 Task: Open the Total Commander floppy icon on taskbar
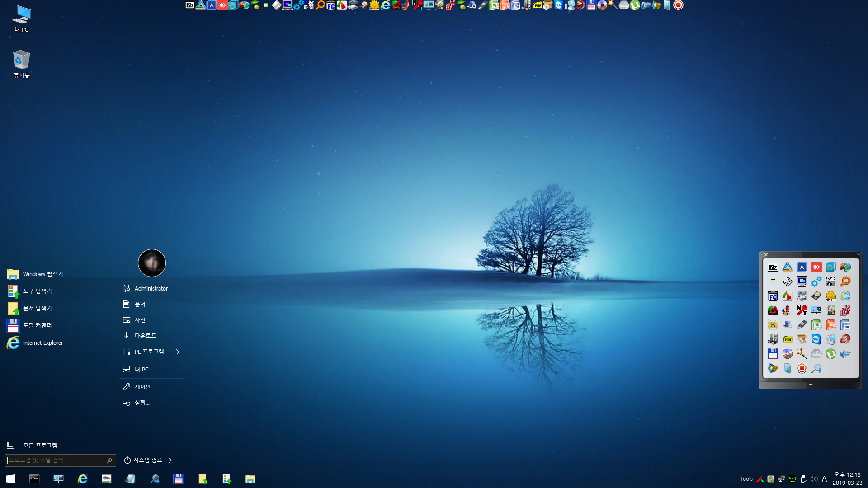coord(178,479)
